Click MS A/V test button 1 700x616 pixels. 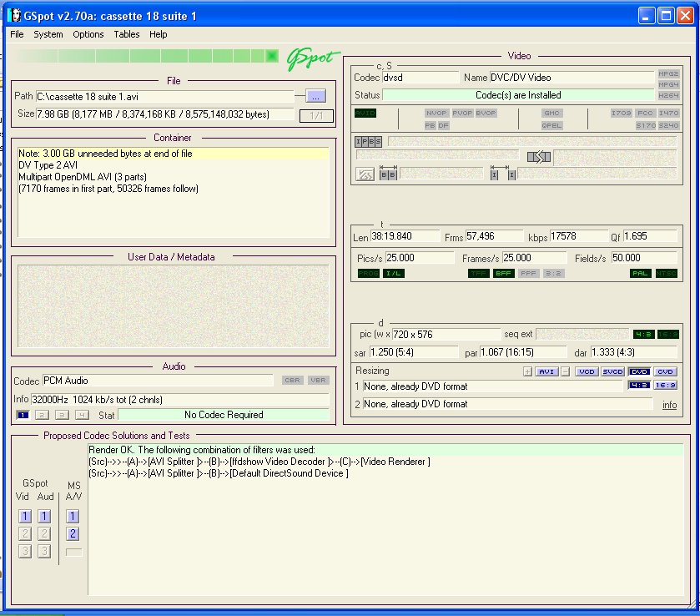tap(73, 517)
